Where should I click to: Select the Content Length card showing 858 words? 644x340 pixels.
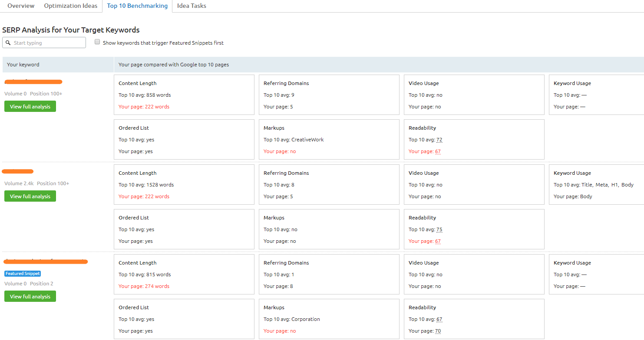pyautogui.click(x=184, y=95)
